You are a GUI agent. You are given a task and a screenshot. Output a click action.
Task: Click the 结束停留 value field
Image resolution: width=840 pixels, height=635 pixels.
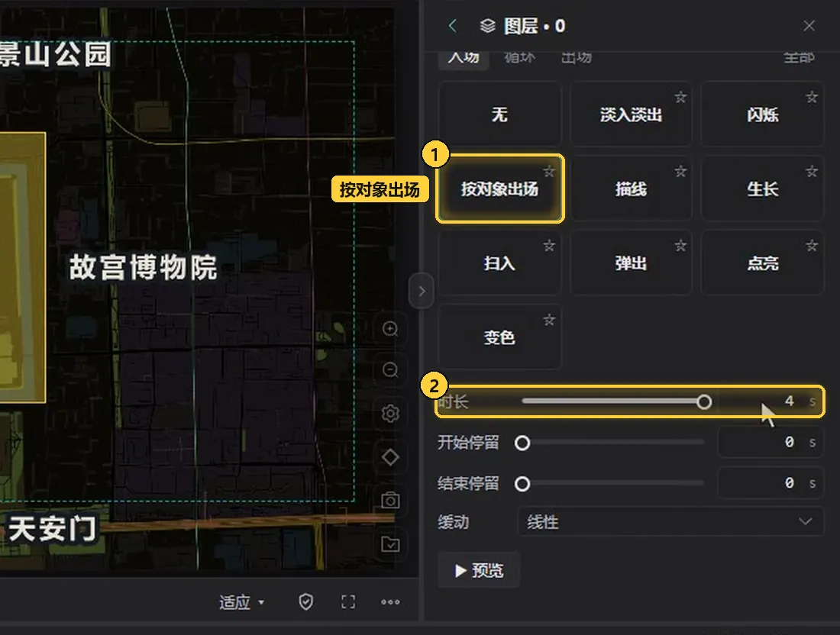[x=771, y=483]
